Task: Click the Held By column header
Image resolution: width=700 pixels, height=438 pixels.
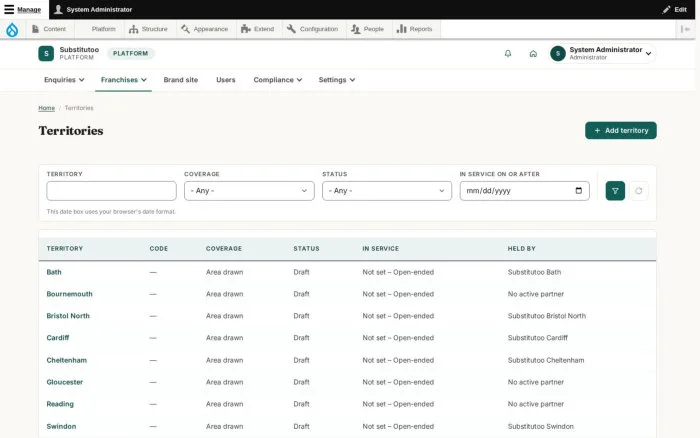Action: tap(521, 248)
